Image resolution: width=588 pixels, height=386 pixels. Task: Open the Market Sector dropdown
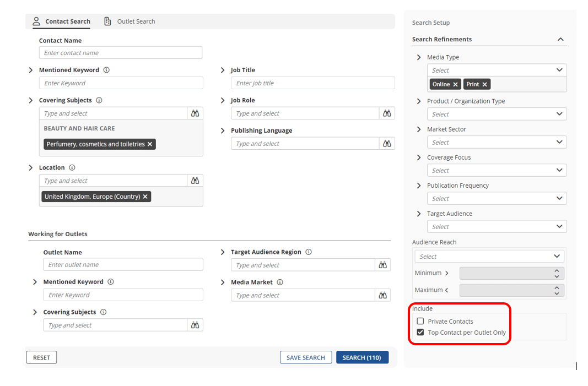(x=497, y=143)
